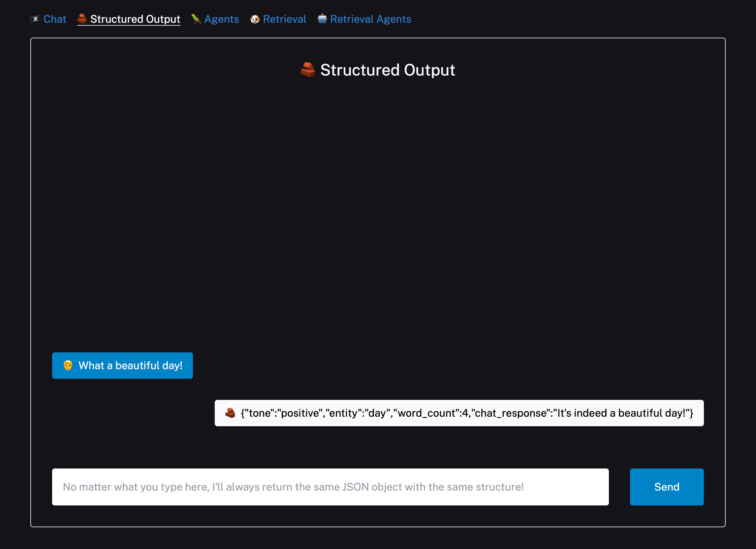Image resolution: width=756 pixels, height=549 pixels.
Task: Click the pirate flag icon beside Chat
Action: click(x=35, y=19)
